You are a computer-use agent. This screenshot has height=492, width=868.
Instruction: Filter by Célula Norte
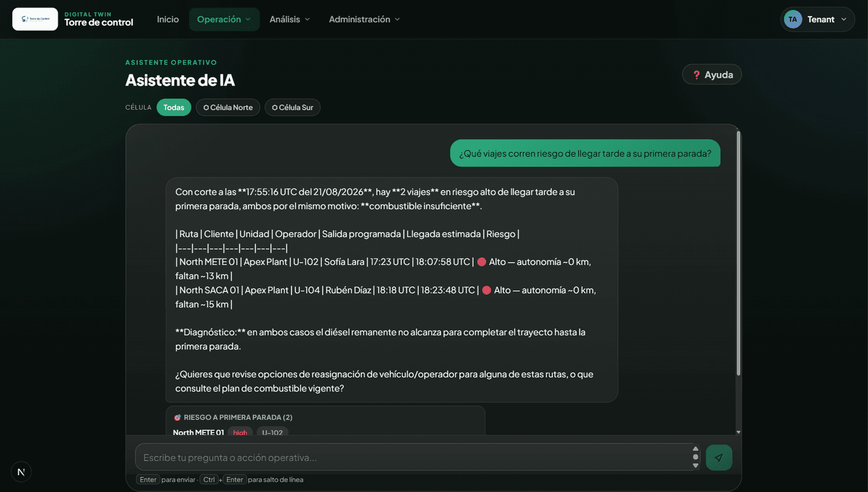click(x=228, y=107)
